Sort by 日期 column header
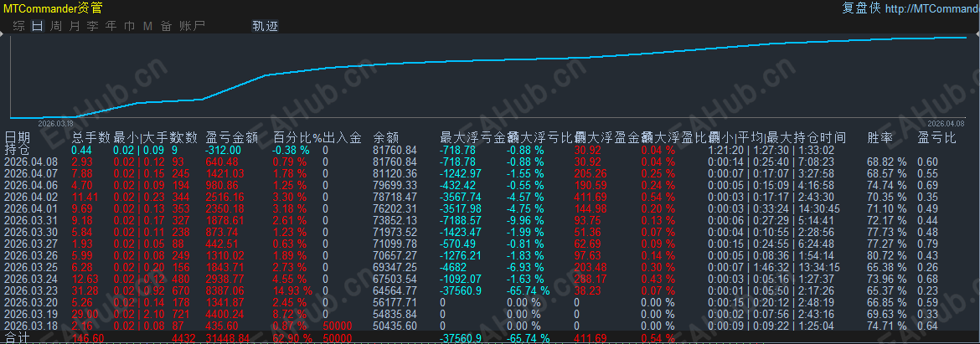The image size is (980, 344). pos(17,137)
